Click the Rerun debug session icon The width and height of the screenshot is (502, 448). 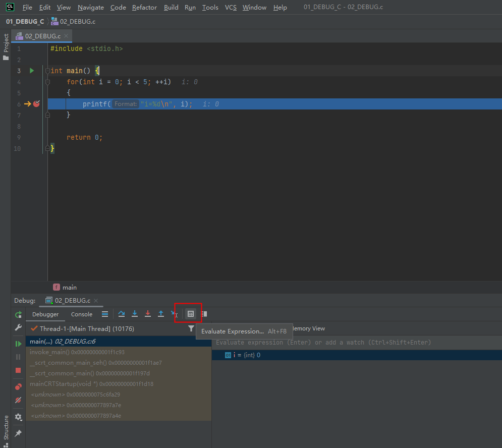(18, 315)
